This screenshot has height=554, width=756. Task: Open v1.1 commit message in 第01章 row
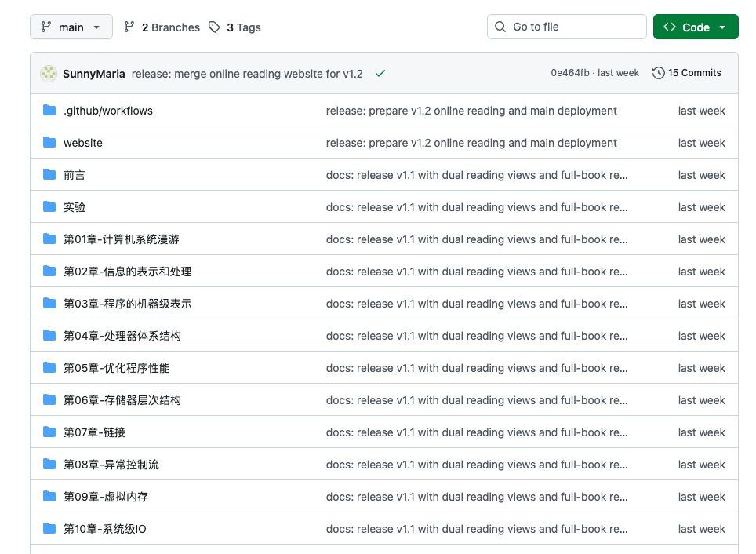[477, 239]
